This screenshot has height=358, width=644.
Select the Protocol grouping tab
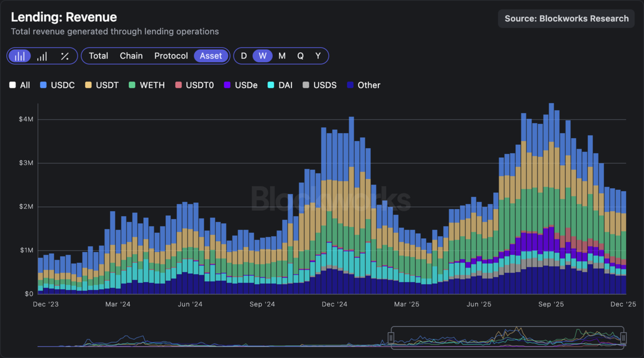[171, 56]
